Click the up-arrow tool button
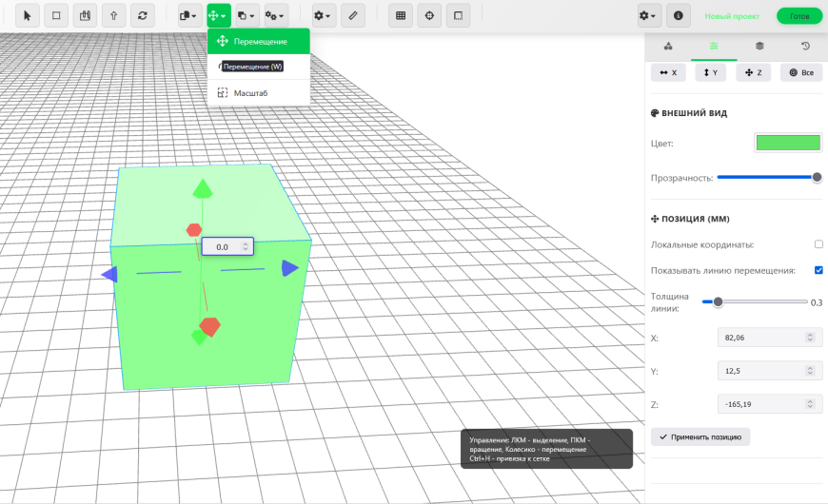 coord(113,16)
